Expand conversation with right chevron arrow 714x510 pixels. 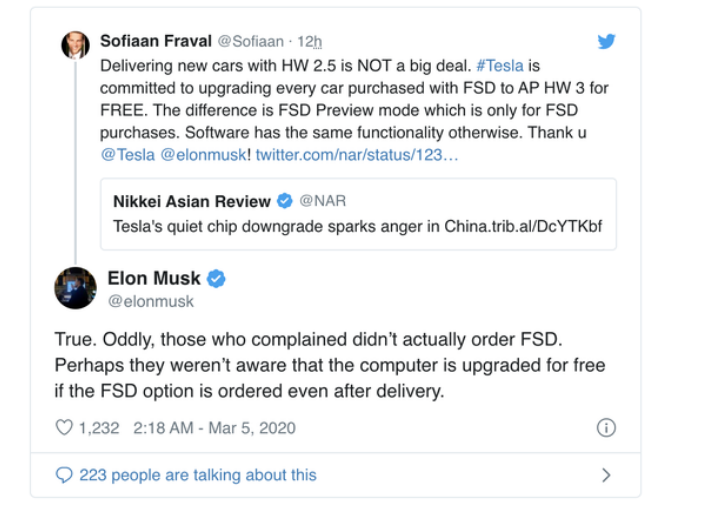pos(606,475)
